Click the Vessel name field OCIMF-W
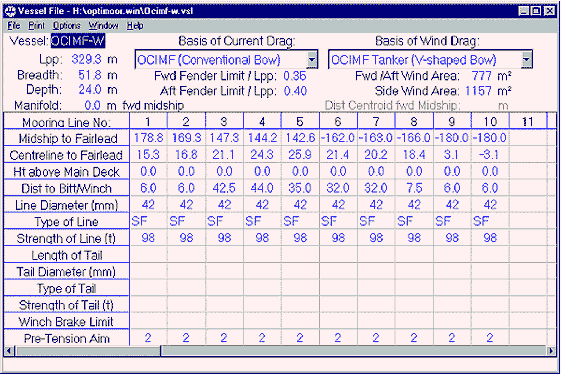 (x=78, y=41)
